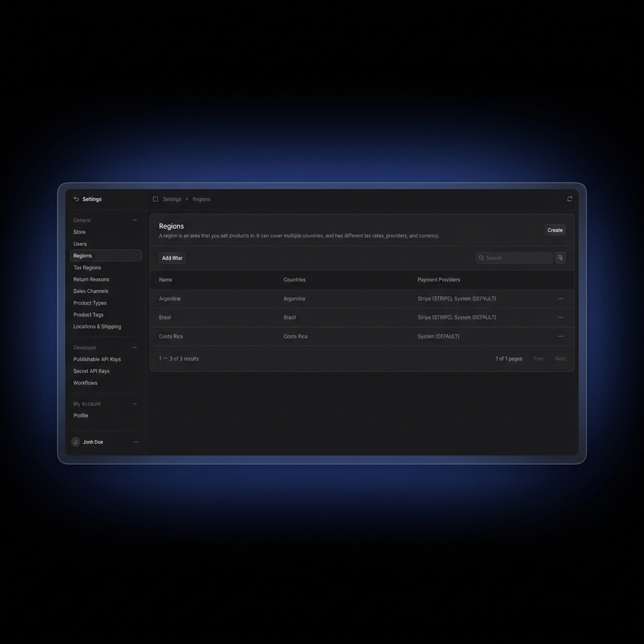Open the Add filter dropdown
Image resolution: width=644 pixels, height=644 pixels.
(x=172, y=258)
